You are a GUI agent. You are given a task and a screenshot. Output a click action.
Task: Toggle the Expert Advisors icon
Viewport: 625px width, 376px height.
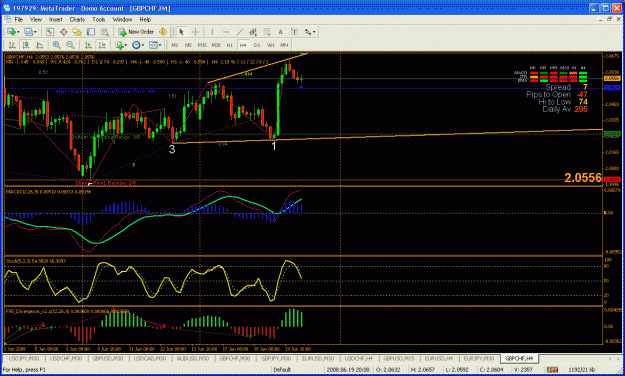point(163,32)
